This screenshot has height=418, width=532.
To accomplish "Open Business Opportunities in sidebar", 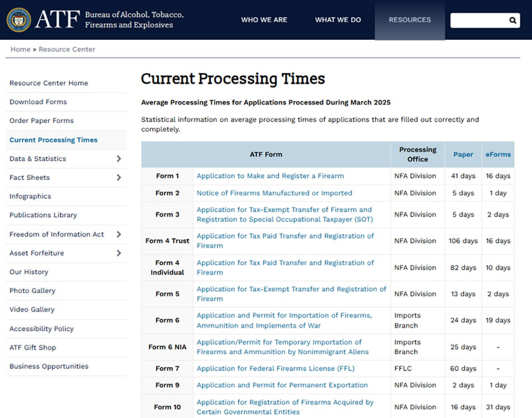I will (49, 366).
